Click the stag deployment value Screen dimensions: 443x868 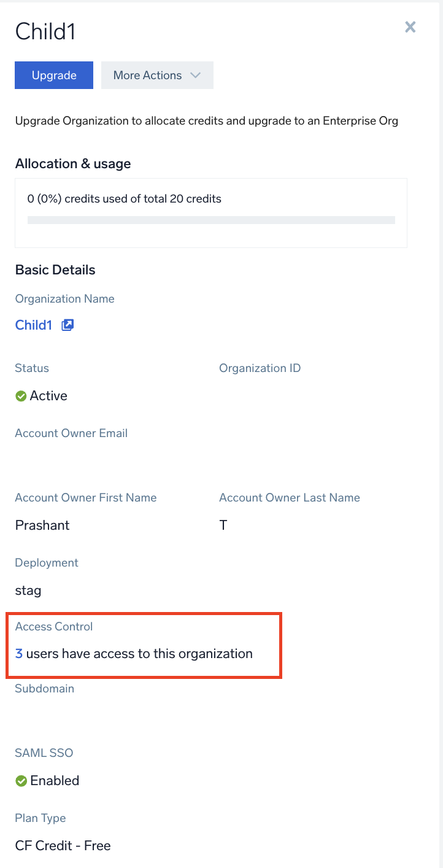[28, 591]
